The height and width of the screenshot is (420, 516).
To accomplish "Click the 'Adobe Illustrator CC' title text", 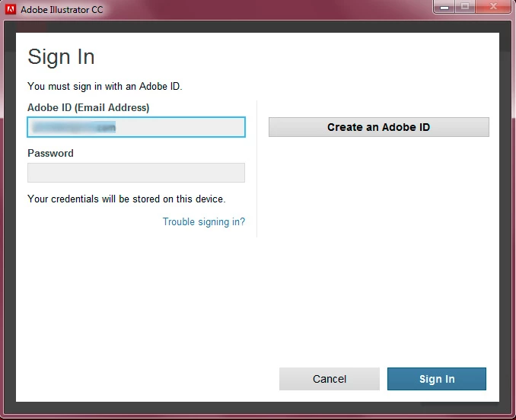I will [x=62, y=10].
